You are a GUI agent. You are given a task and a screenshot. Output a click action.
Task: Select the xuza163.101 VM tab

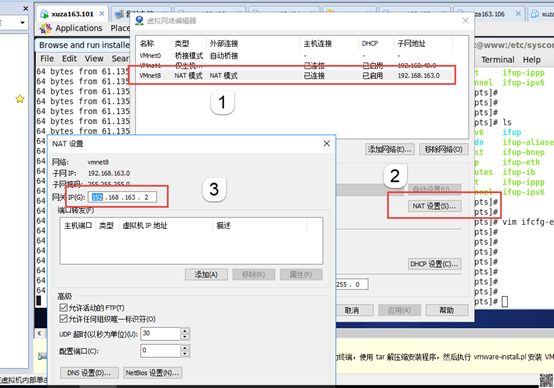coord(72,14)
